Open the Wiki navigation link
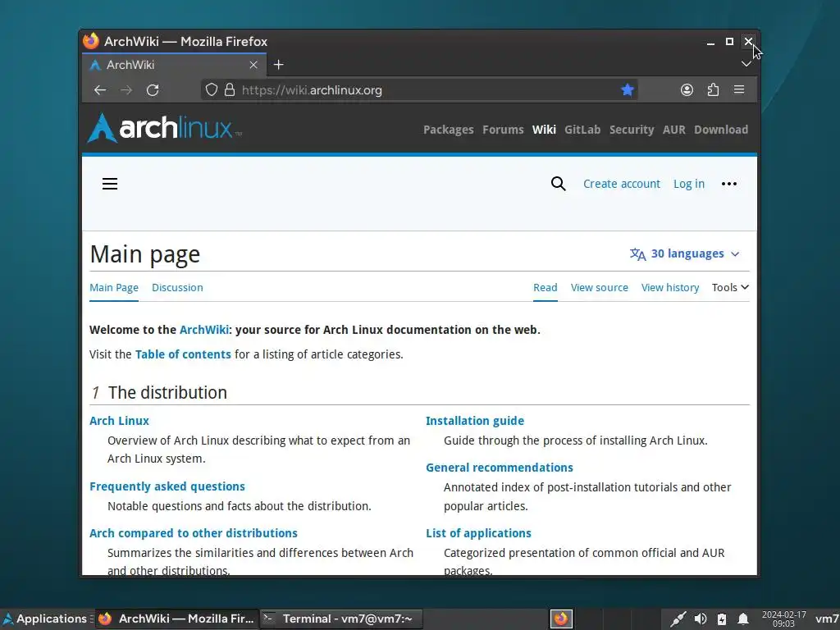The width and height of the screenshot is (840, 630). click(x=544, y=130)
